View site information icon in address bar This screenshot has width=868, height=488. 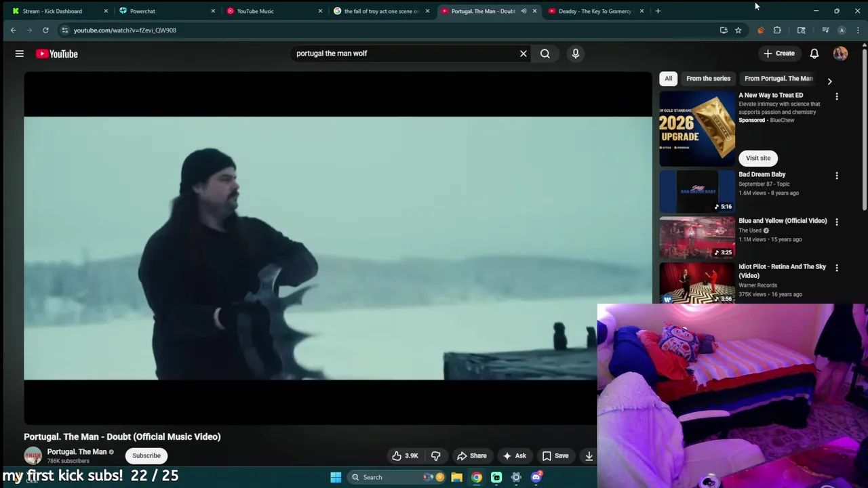point(64,30)
